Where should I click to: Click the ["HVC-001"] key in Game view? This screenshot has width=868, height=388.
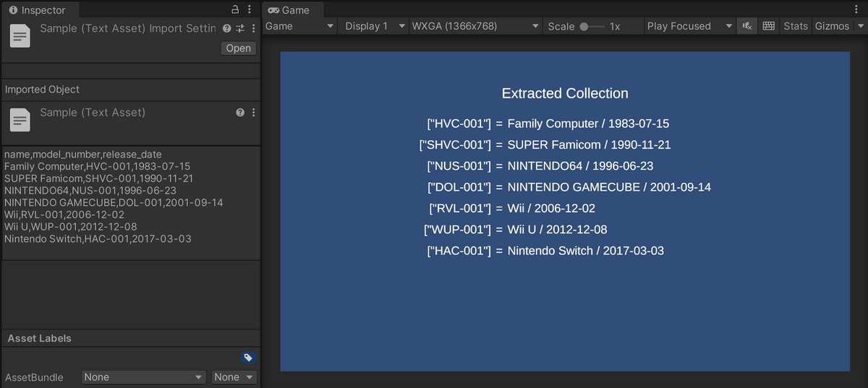click(459, 124)
